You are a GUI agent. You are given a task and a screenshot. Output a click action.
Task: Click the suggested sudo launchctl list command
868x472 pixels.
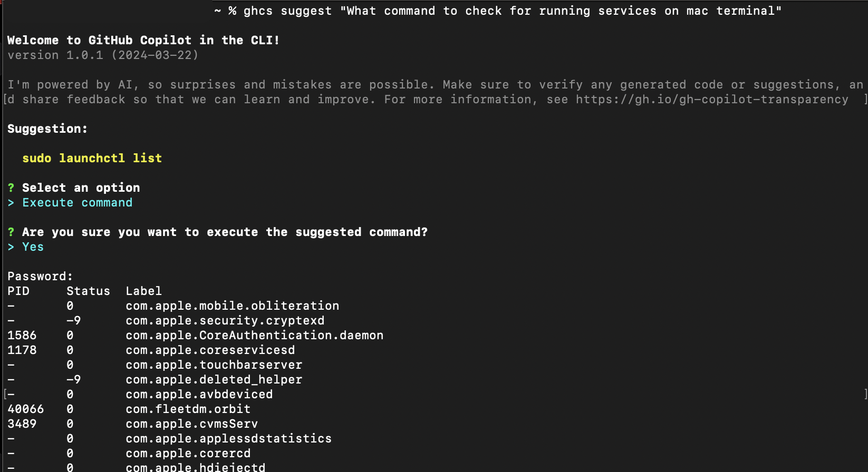click(92, 159)
